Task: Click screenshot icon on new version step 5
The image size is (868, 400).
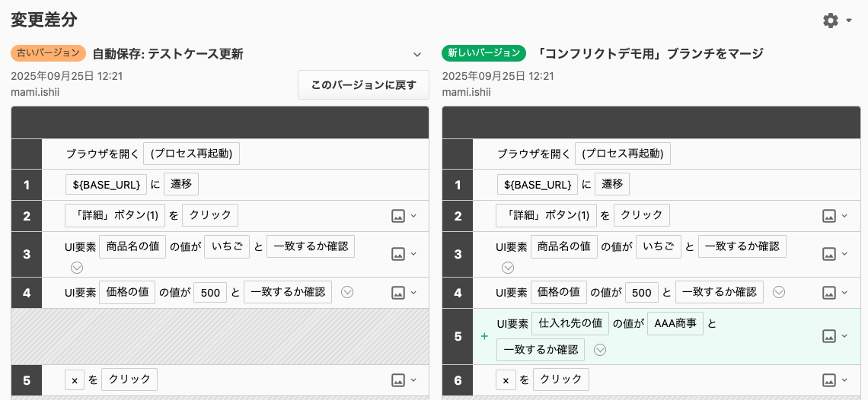Action: (x=829, y=336)
